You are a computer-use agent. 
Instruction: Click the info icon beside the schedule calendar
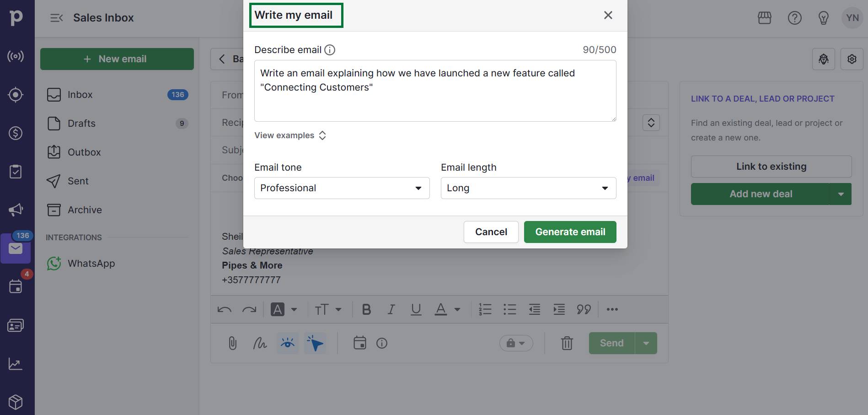click(x=382, y=343)
